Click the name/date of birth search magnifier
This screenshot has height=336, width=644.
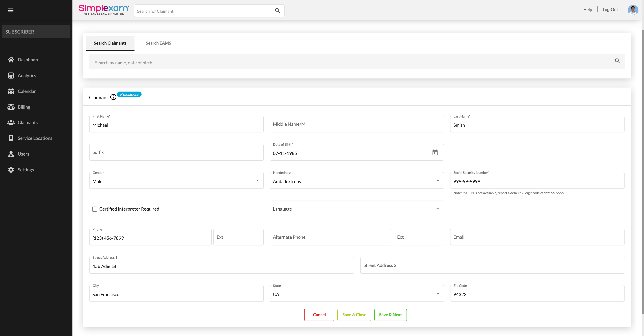tap(617, 61)
